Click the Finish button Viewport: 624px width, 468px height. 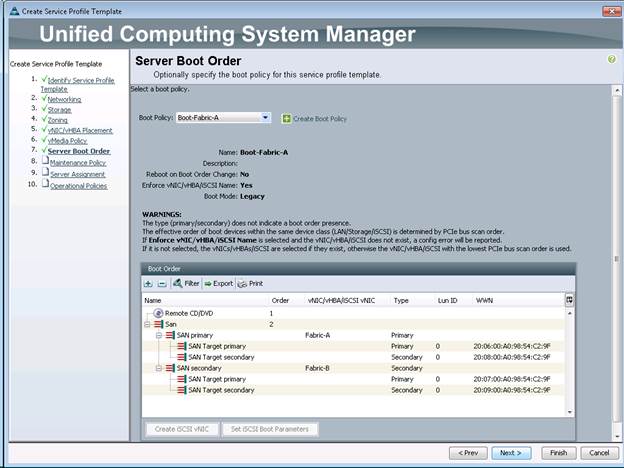(x=558, y=453)
